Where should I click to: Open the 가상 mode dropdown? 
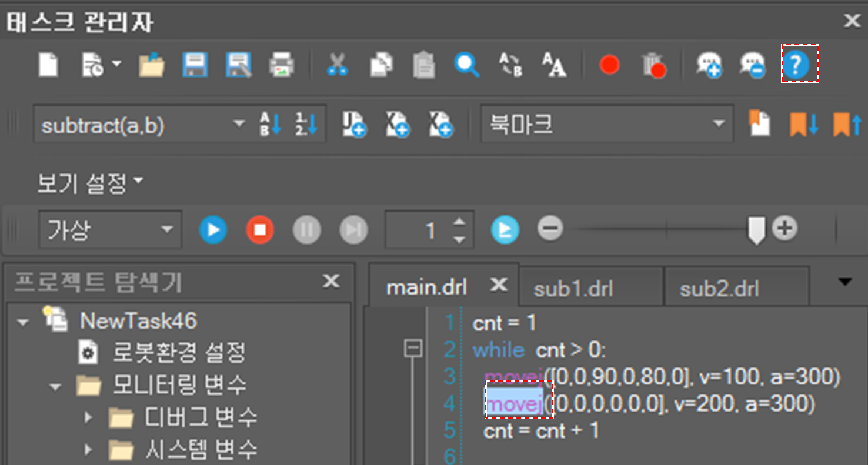tap(166, 229)
